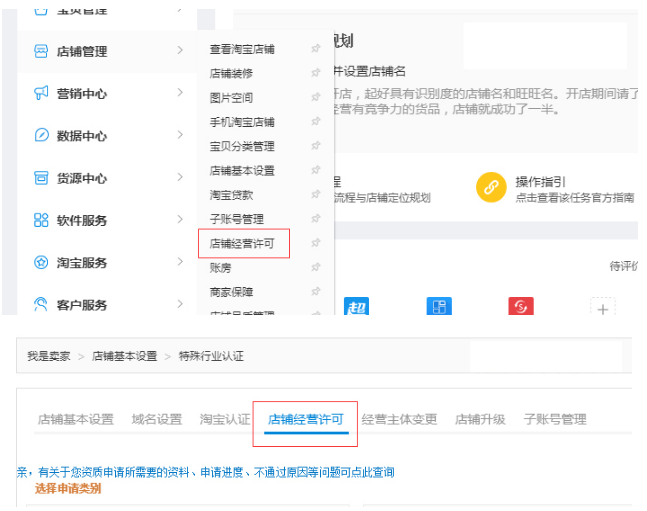The image size is (647, 511).
Task: Expand 淘宝服务 menu arrow
Action: (180, 262)
